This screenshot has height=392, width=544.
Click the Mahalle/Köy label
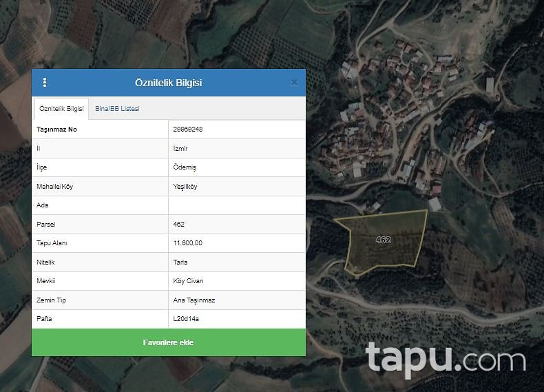(55, 187)
